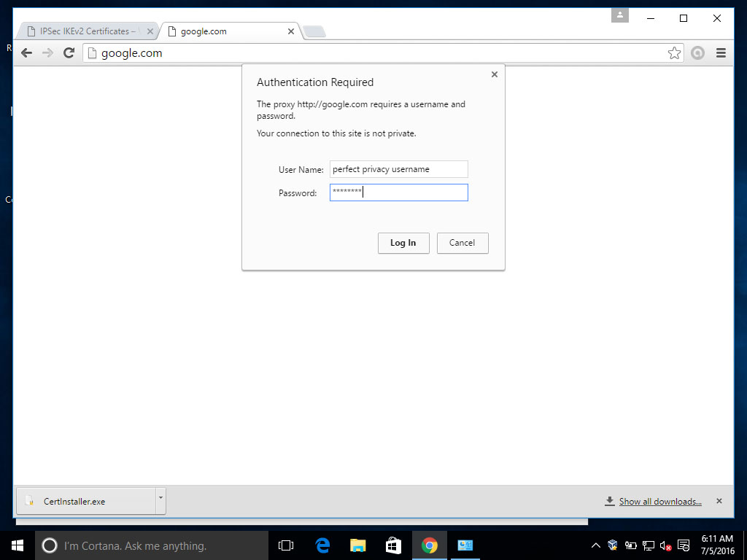This screenshot has width=747, height=560.
Task: Click inside the Password field
Action: pyautogui.click(x=398, y=192)
